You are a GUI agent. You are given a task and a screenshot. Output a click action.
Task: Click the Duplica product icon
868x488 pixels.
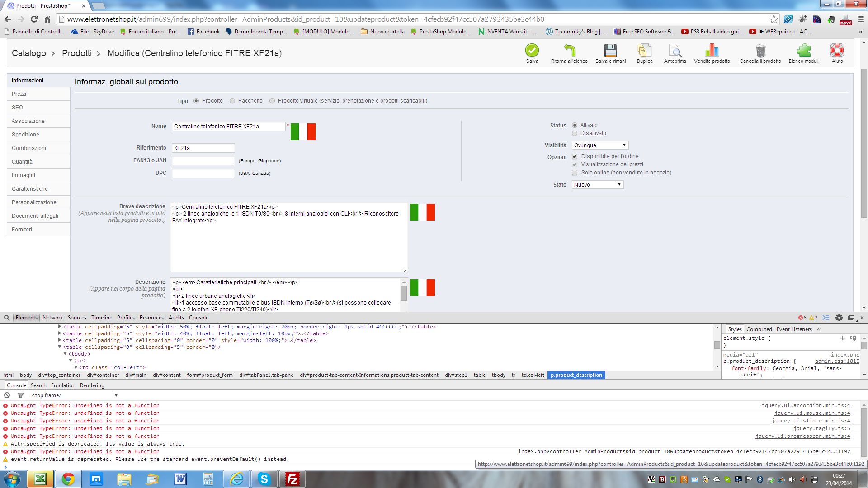click(x=644, y=50)
